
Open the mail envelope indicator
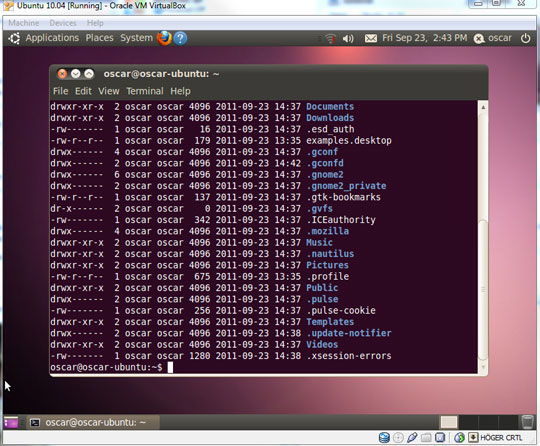coord(371,38)
